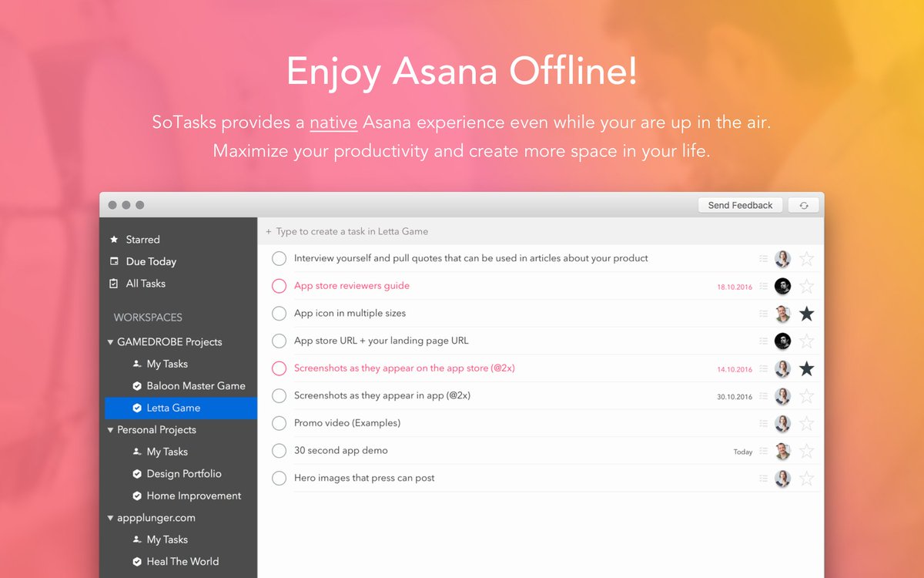The image size is (924, 578).
Task: Unstar the 'App icon in multiple sizes' task
Action: [806, 313]
